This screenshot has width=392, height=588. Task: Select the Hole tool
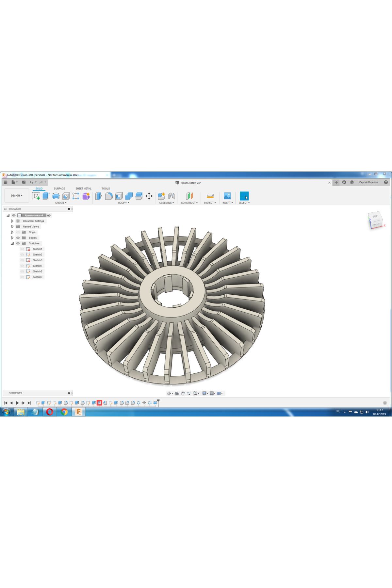click(66, 196)
